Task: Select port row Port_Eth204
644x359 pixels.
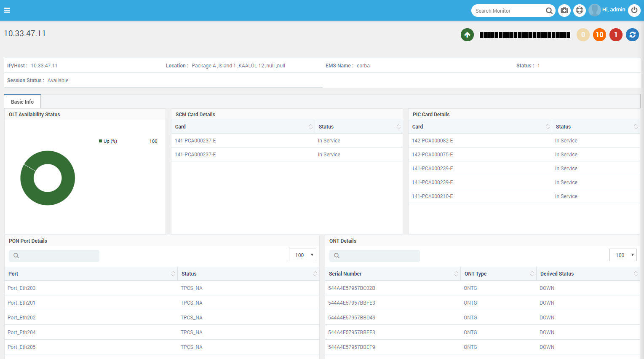Action: 162,332
